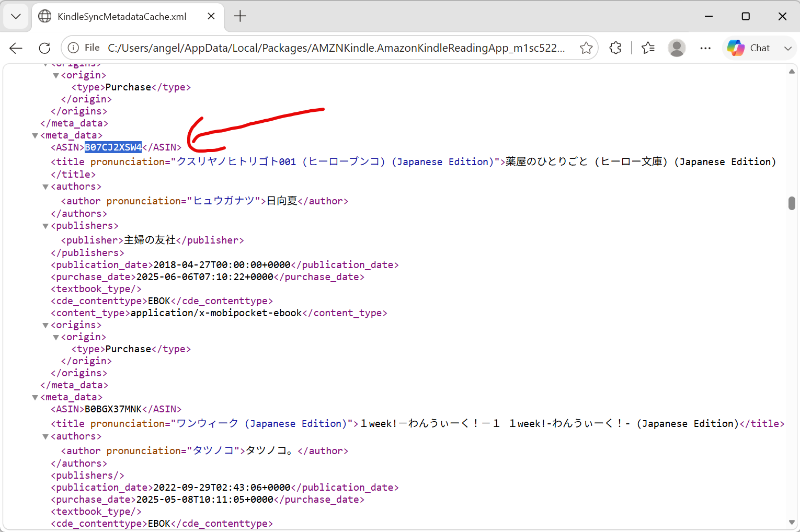Viewport: 800px width, 532px height.
Task: Collapse the authors node containing タツノコ。
Action: click(45, 437)
